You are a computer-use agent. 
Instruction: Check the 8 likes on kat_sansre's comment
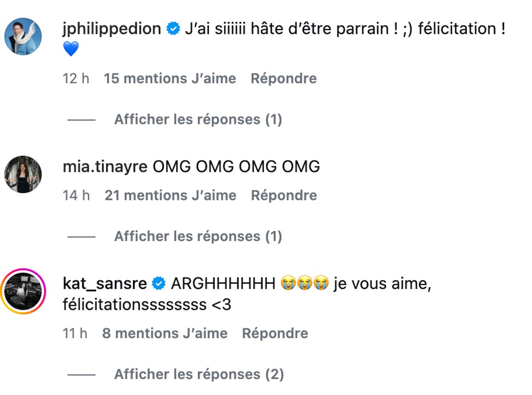pos(165,333)
